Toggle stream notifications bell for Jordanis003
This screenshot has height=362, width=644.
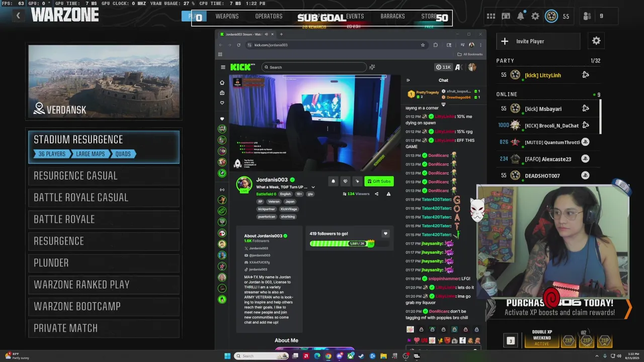click(x=333, y=181)
